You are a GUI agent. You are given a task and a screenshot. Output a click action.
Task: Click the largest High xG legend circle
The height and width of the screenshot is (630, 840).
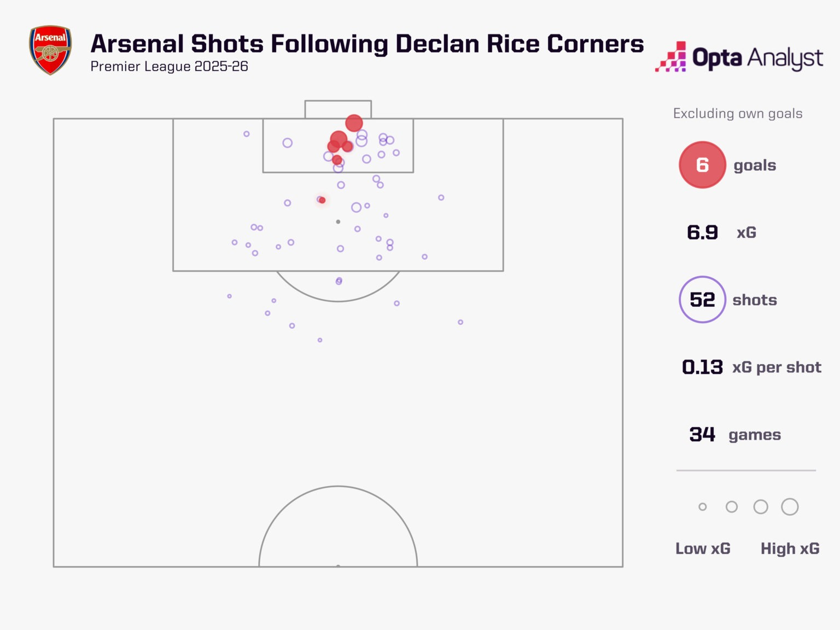click(x=790, y=507)
